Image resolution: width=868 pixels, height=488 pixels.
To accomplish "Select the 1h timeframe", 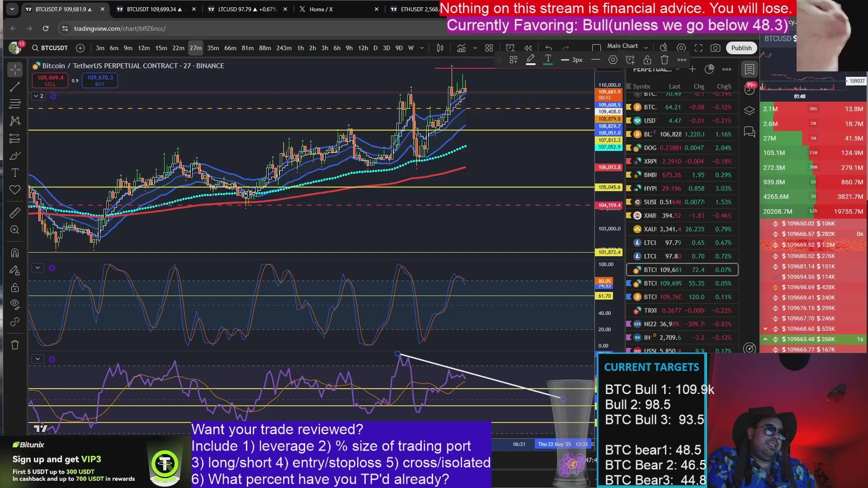I will [x=300, y=48].
